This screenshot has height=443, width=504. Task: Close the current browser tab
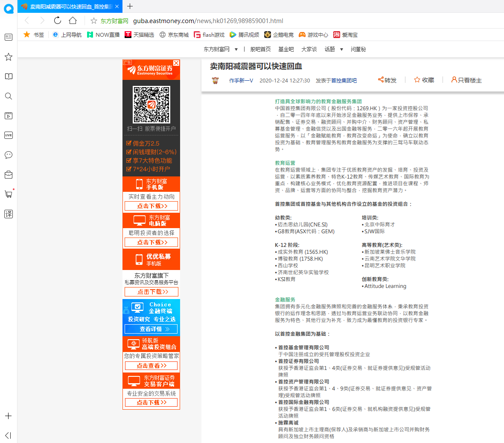(117, 6)
